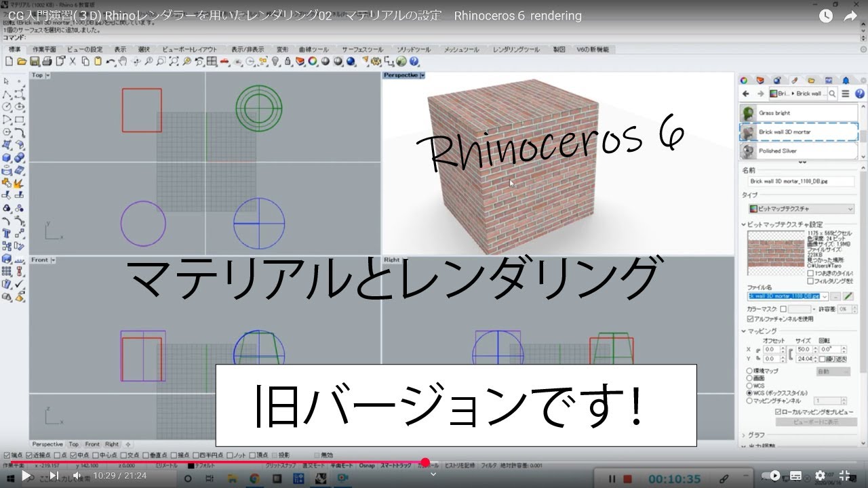Click the blue Render sphere icon

[x=351, y=61]
